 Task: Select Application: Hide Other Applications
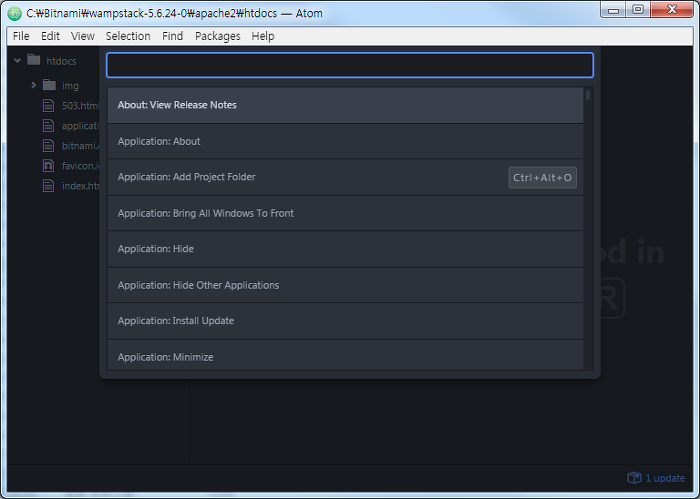[x=345, y=285]
